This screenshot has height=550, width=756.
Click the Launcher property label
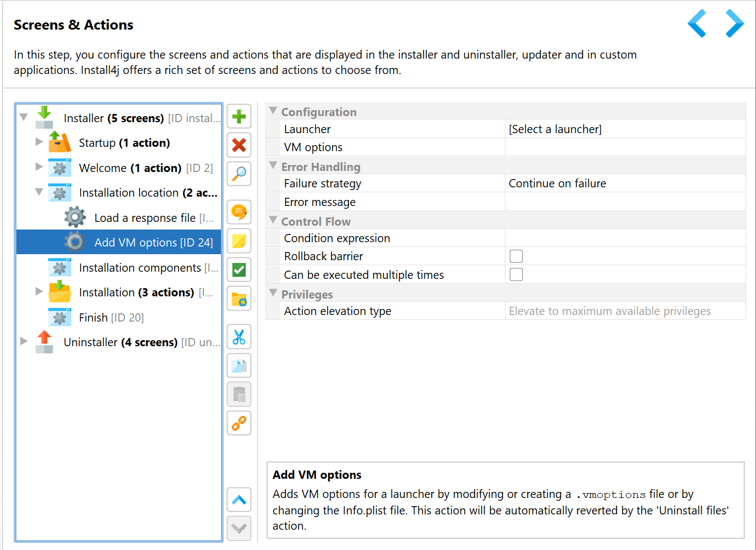(307, 129)
